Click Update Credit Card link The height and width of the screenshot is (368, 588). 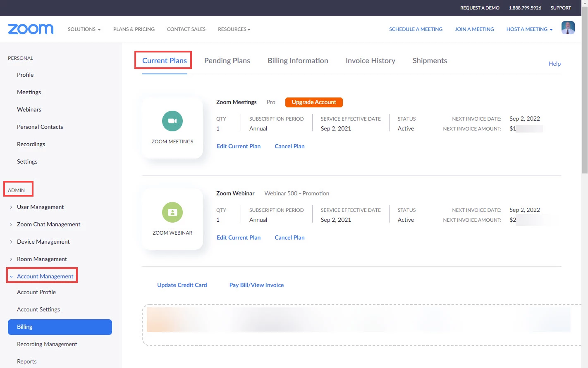(x=182, y=285)
